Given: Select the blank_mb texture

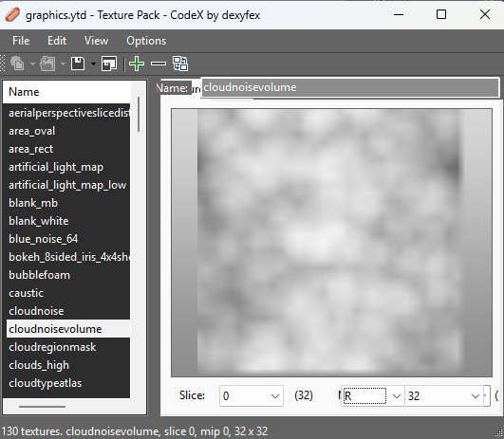Looking at the screenshot, I should click(68, 203).
